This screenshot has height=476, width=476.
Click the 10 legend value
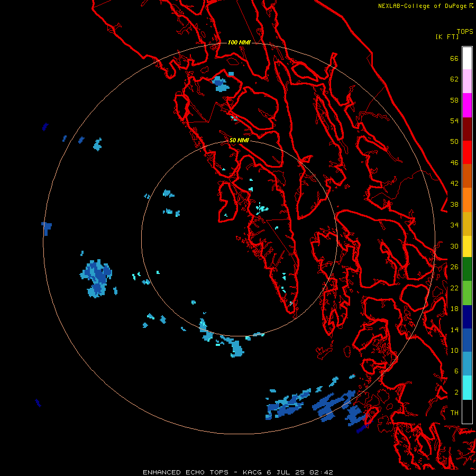point(454,351)
